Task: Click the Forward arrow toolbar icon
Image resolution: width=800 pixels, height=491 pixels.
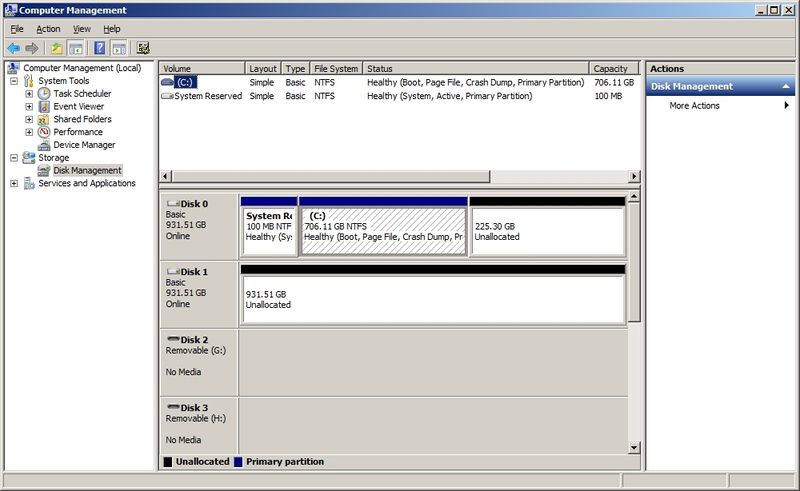Action: pos(32,48)
